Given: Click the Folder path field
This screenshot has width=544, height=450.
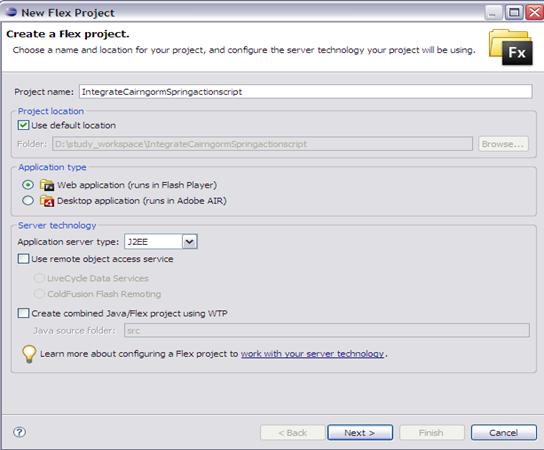Looking at the screenshot, I should 262,144.
